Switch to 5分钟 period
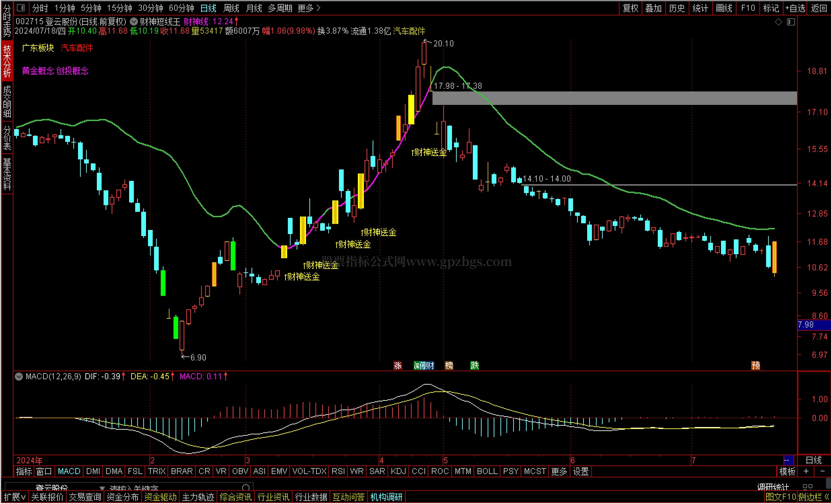The image size is (831, 504). pos(91,8)
